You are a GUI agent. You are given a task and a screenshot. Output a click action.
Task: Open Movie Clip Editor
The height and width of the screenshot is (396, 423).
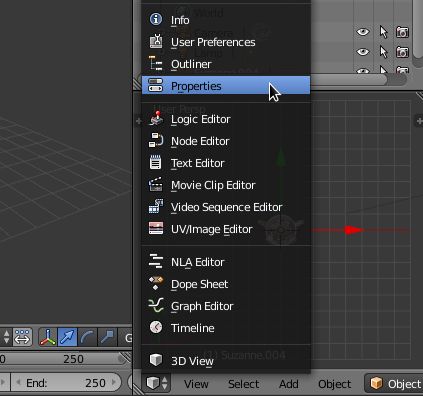point(226,185)
